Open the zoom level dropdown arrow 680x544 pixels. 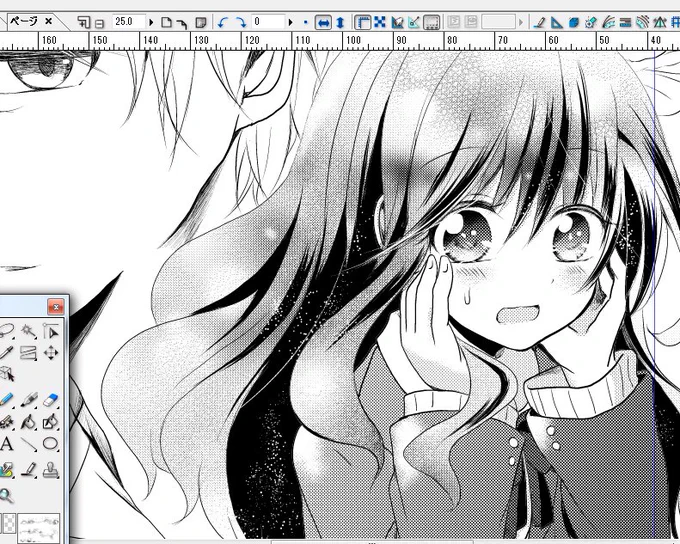coord(151,22)
